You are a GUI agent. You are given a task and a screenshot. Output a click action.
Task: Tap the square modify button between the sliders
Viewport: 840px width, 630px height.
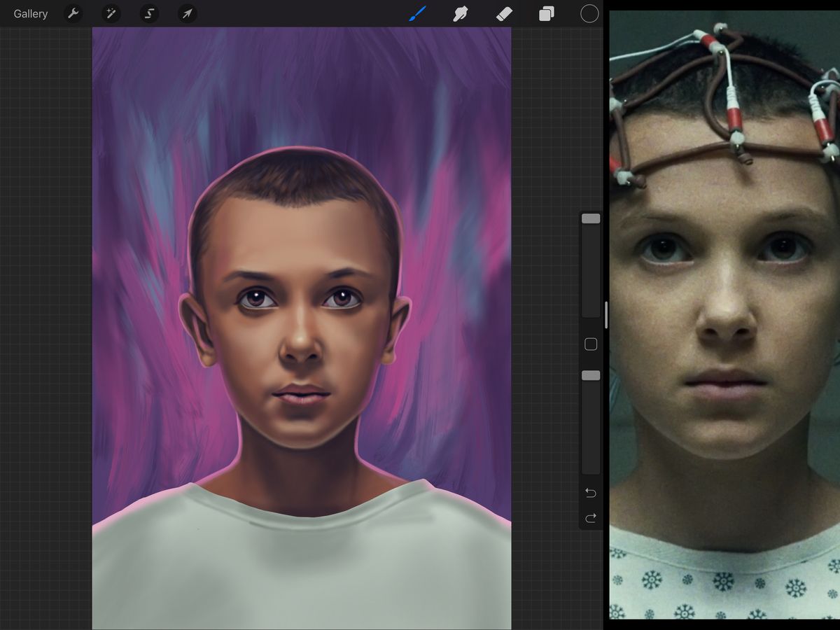coord(590,344)
